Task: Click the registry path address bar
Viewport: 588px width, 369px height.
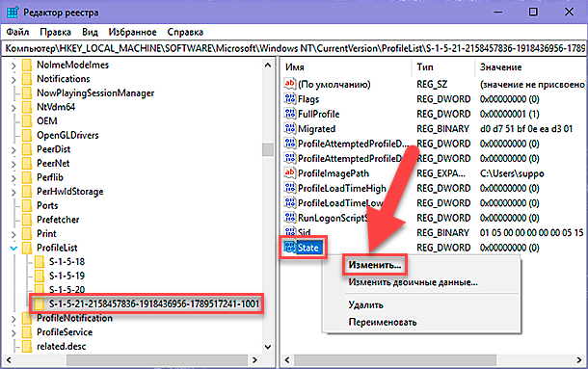Action: 294,48
